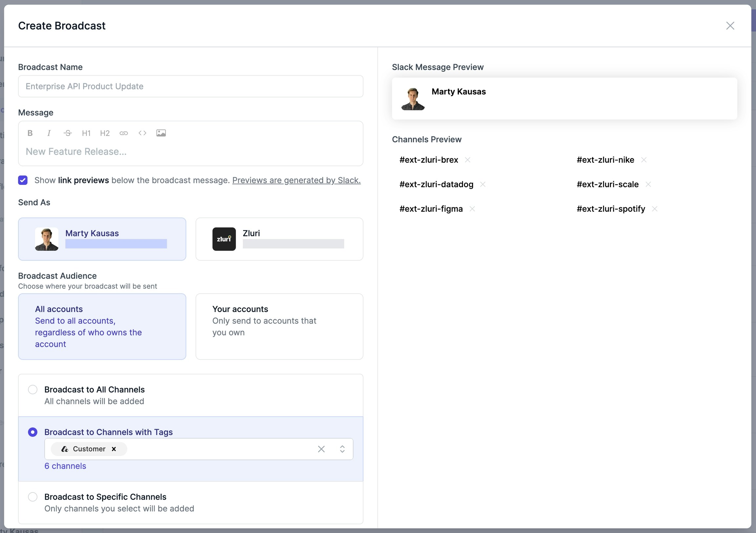
Task: Choose Zluri as the sender
Action: point(279,239)
